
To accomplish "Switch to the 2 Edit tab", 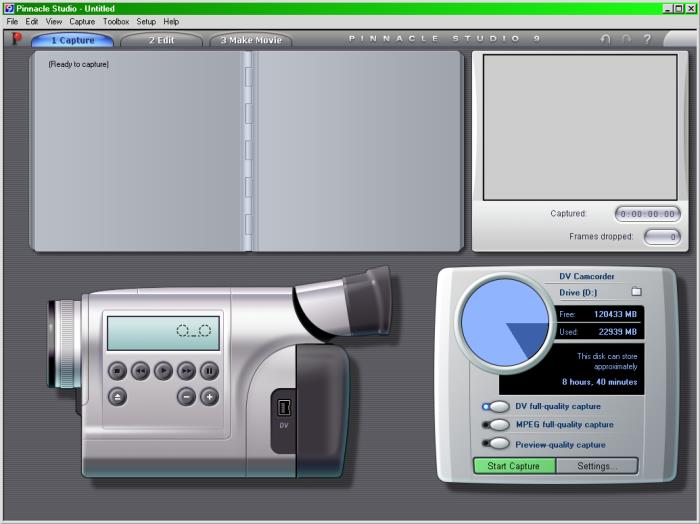I will click(x=161, y=40).
